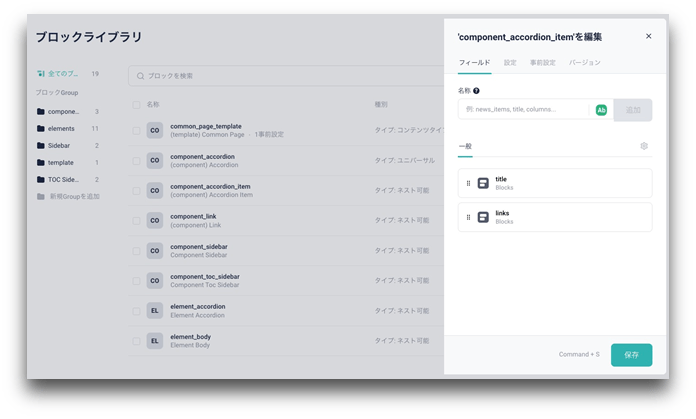Toggle the select-all checkbox in header
This screenshot has height=419, width=696.
[136, 105]
